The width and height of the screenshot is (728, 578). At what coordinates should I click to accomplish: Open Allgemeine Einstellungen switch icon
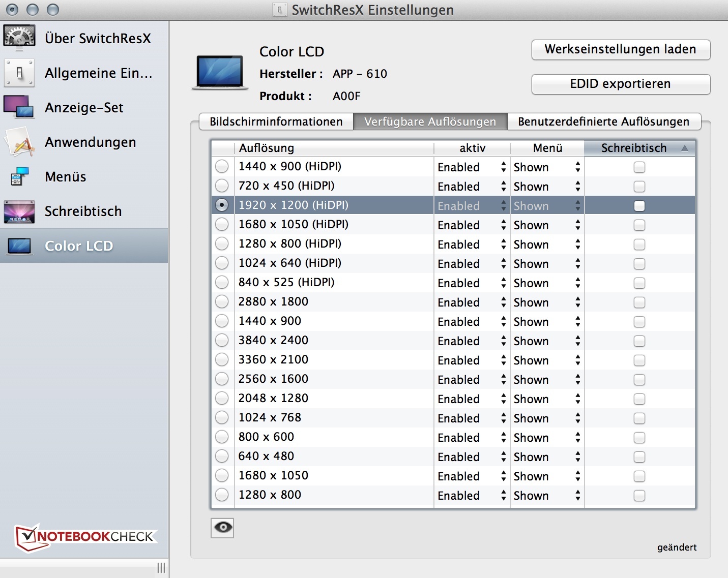19,73
